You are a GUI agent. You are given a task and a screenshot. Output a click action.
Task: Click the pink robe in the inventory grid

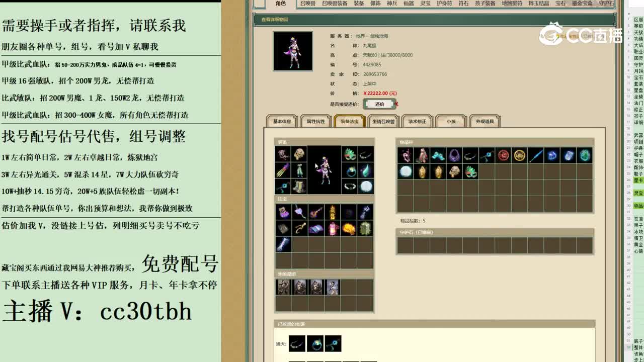[421, 155]
